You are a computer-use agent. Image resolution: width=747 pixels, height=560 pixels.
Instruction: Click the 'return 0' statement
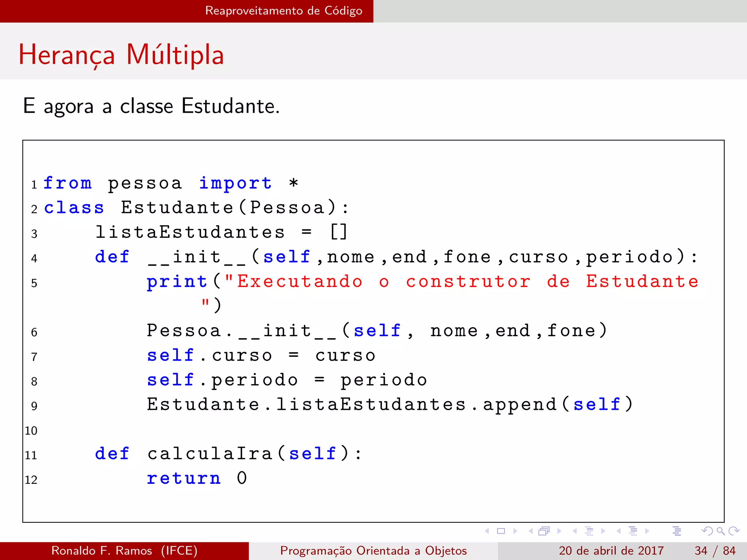[x=197, y=478]
